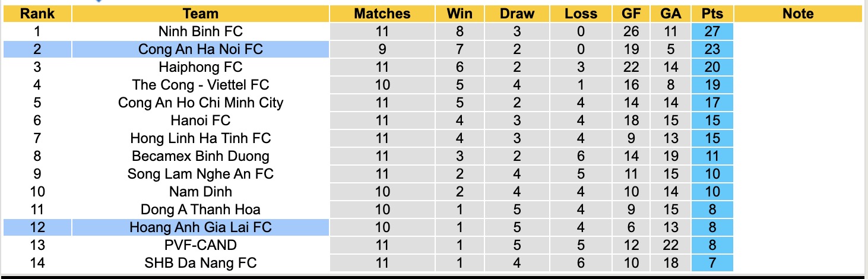This screenshot has height=279, width=868.
Task: Open the Ninh Binh FC team name
Action: tap(201, 31)
